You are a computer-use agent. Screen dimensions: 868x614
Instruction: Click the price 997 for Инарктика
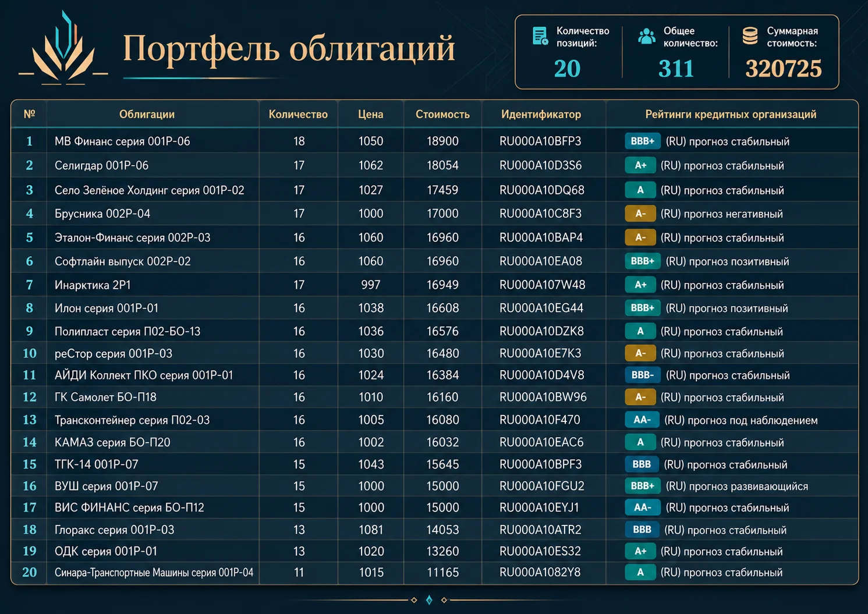tap(371, 285)
